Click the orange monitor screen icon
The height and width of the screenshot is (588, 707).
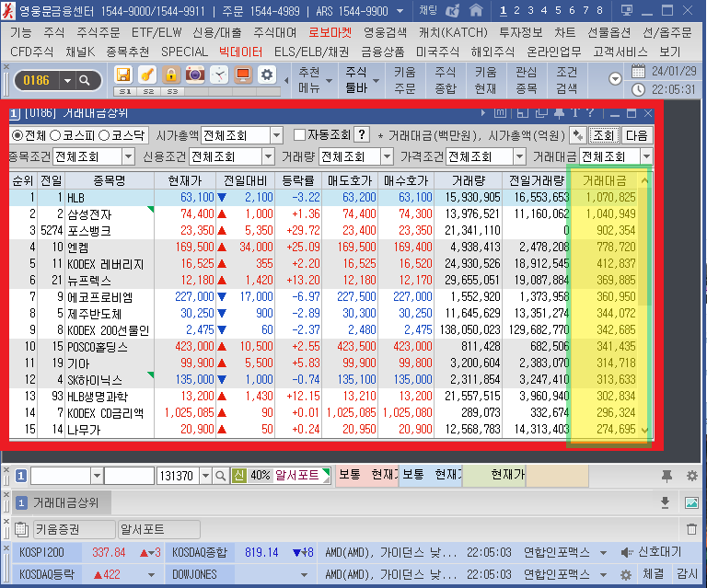(x=243, y=75)
